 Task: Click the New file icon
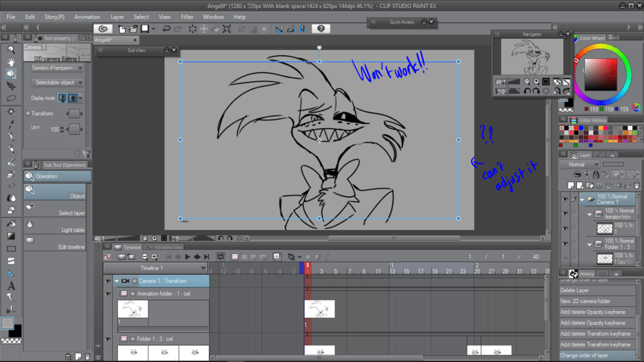pyautogui.click(x=122, y=29)
